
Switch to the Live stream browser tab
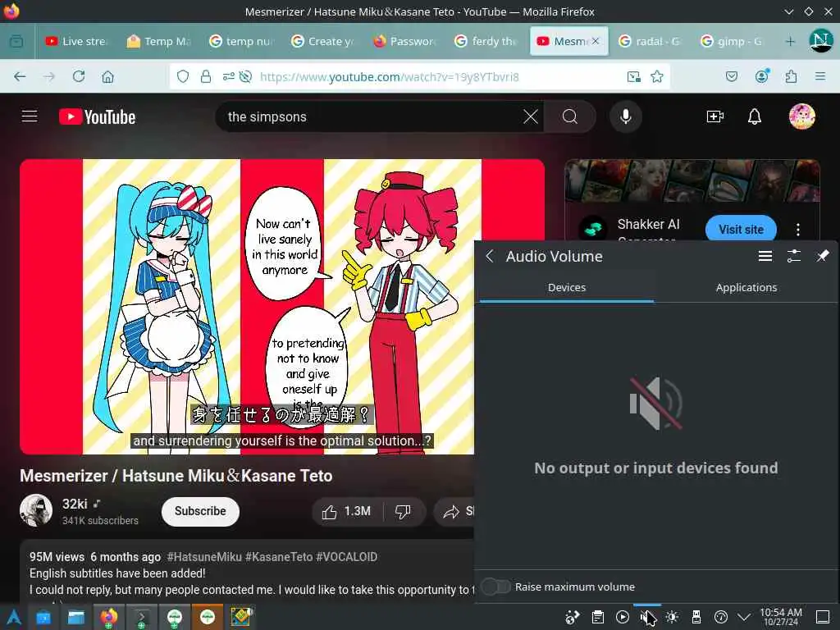pyautogui.click(x=76, y=41)
